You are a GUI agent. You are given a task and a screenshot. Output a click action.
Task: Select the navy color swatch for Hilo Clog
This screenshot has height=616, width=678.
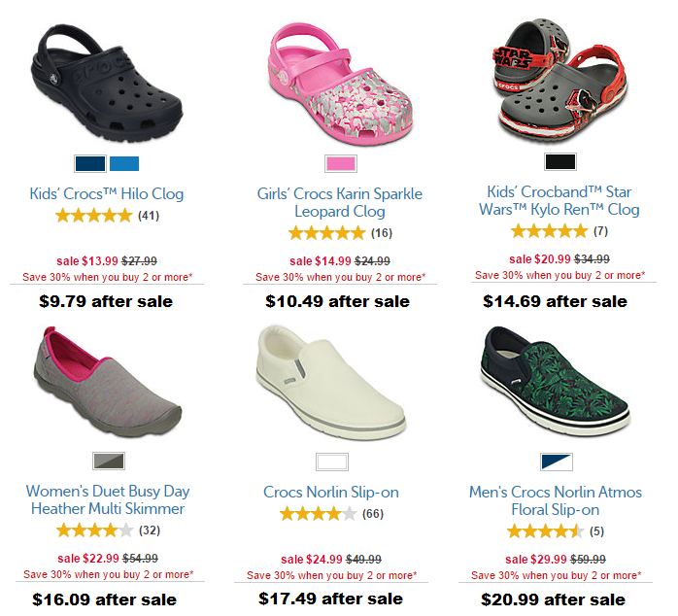90,164
